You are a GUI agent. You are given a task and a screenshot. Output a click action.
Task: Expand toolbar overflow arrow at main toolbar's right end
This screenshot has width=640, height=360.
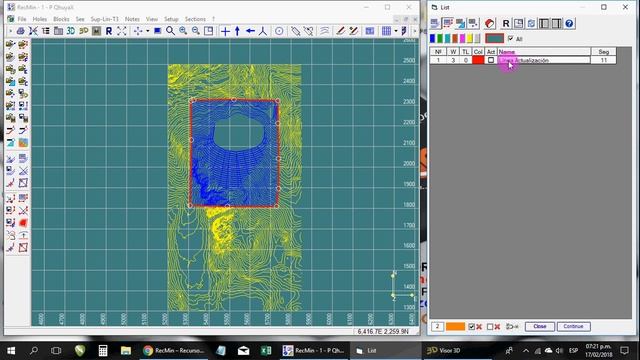[x=415, y=31]
